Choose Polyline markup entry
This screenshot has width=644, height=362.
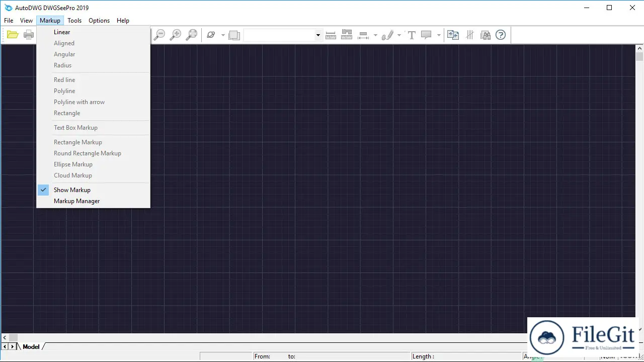click(93, 91)
